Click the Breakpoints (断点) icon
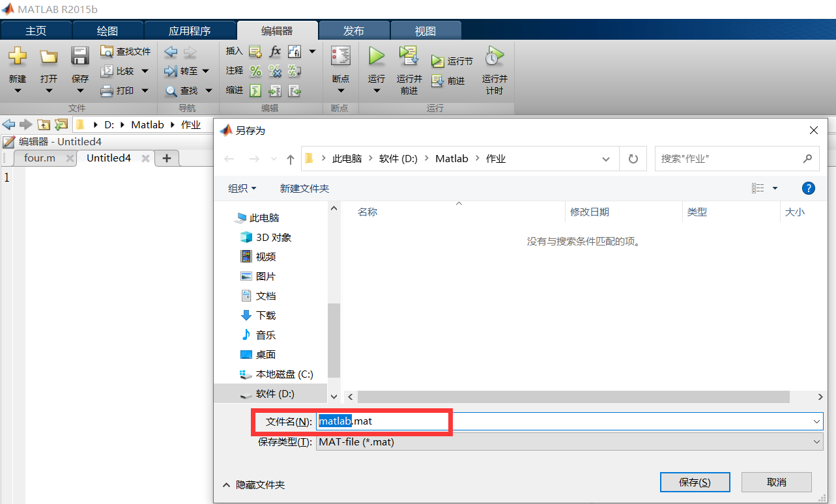Image resolution: width=836 pixels, height=504 pixels. point(341,56)
